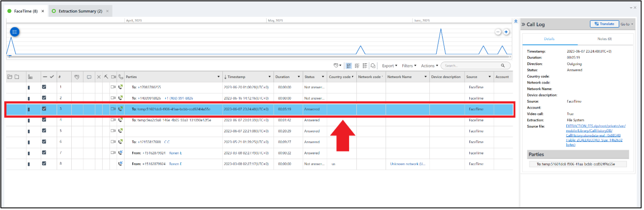This screenshot has height=210, width=644.
Task: Click the magnifier icon in search box
Action: point(503,66)
